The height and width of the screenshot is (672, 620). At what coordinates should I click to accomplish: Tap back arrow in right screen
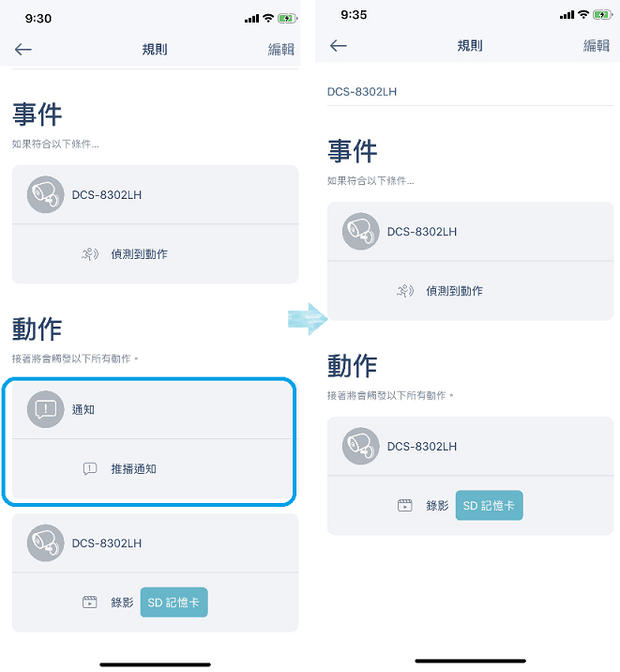(x=339, y=45)
